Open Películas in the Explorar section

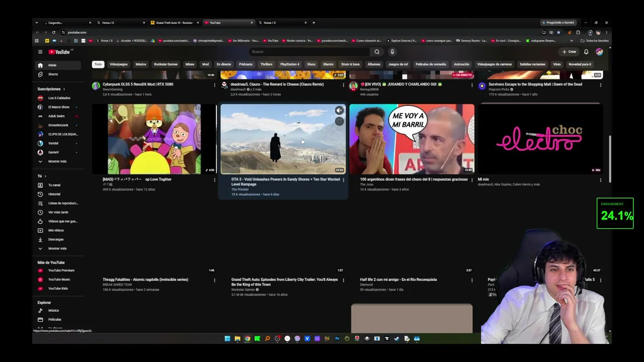click(58, 320)
